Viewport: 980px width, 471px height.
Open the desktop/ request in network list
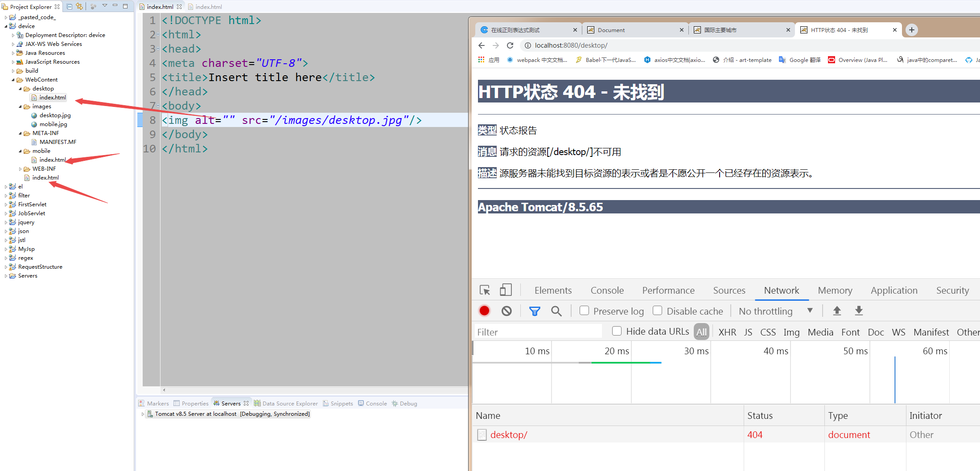coord(508,434)
